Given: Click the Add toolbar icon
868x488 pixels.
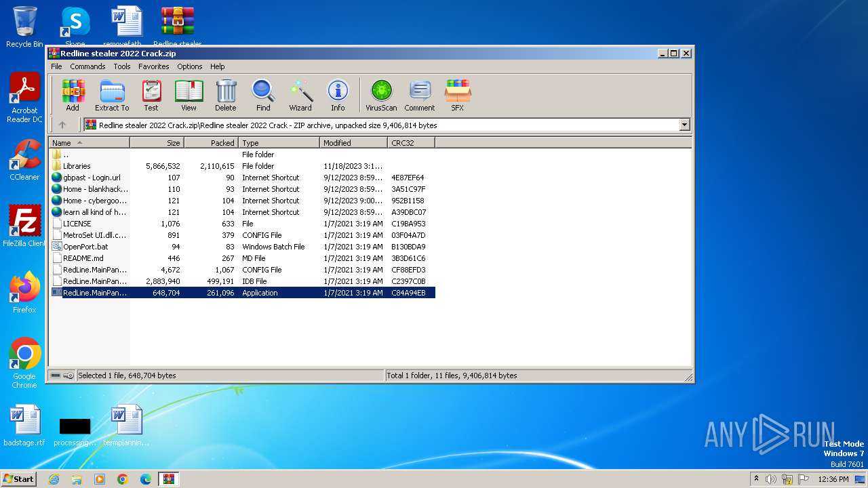Looking at the screenshot, I should (73, 95).
